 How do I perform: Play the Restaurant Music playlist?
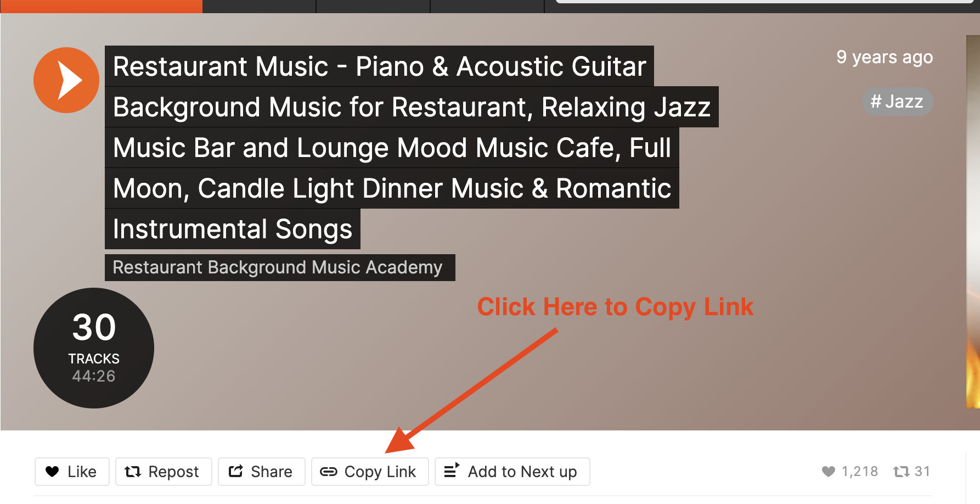tap(66, 80)
